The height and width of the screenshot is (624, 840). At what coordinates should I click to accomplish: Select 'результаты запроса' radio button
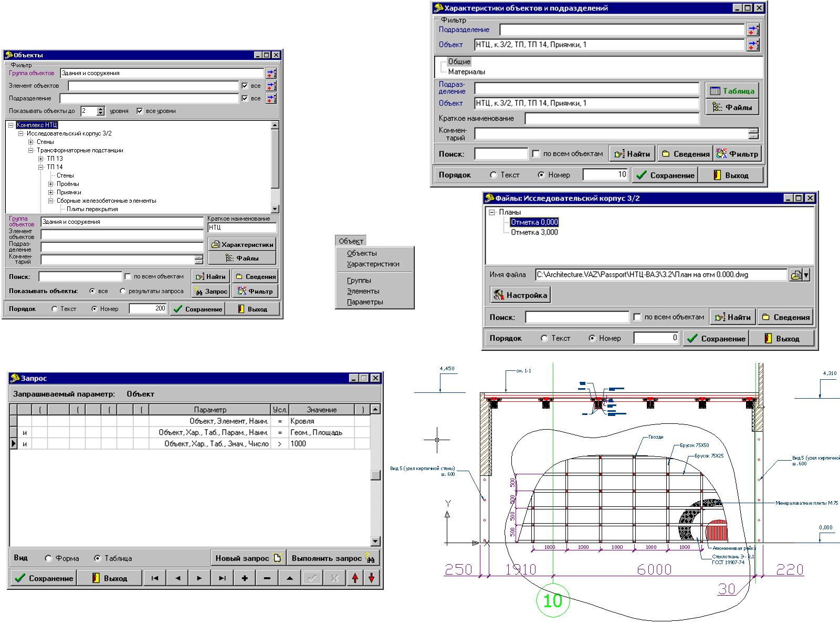point(123,291)
